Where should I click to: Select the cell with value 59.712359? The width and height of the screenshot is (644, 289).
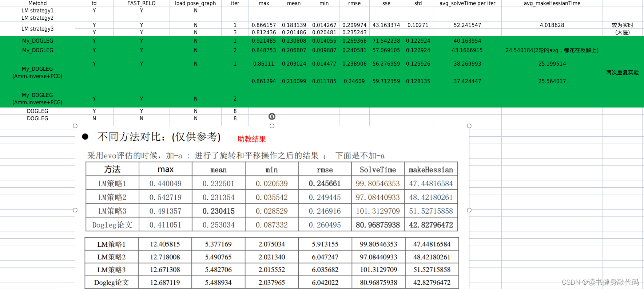click(386, 81)
